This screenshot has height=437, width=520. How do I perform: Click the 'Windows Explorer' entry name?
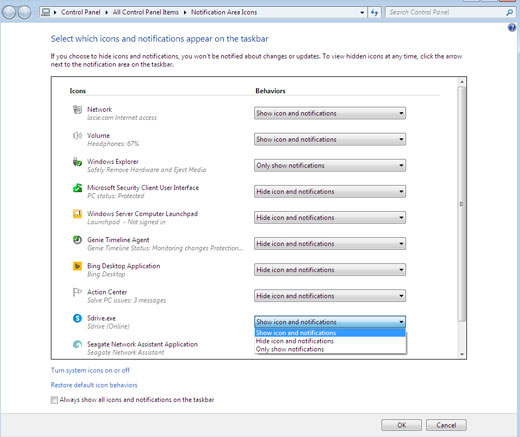(113, 161)
